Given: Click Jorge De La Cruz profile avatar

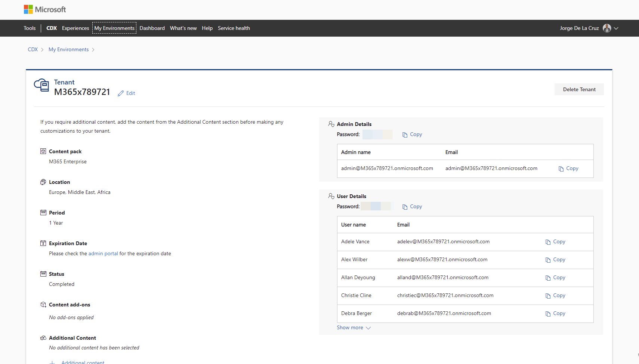Looking at the screenshot, I should pyautogui.click(x=607, y=28).
